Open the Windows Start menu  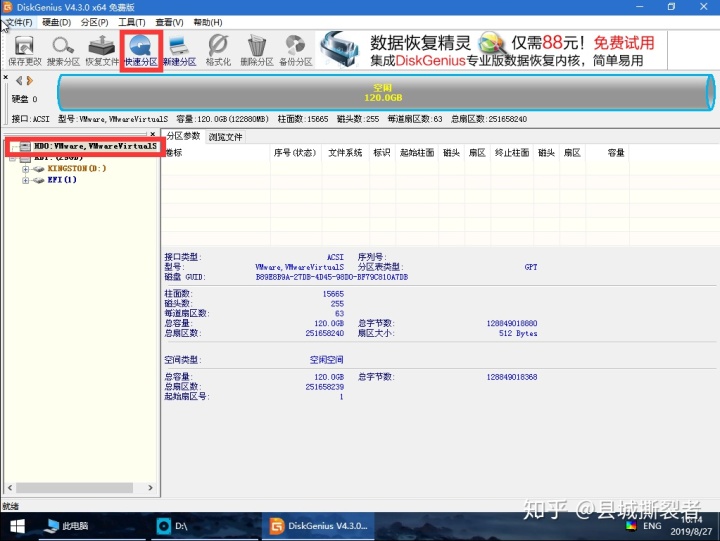tap(17, 526)
